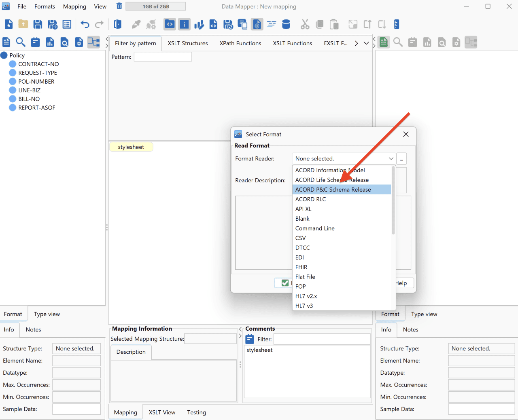
Task: Click the copy icon next to the scissors
Action: click(x=319, y=24)
